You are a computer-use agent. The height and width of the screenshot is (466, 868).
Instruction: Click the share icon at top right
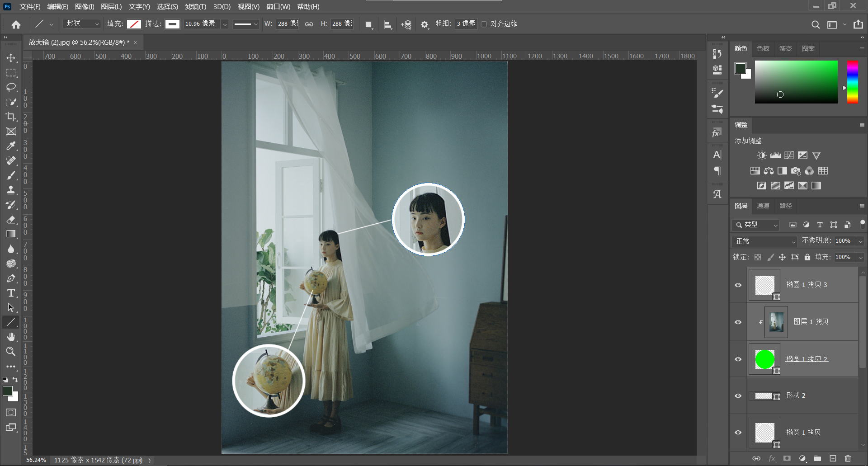pyautogui.click(x=858, y=24)
